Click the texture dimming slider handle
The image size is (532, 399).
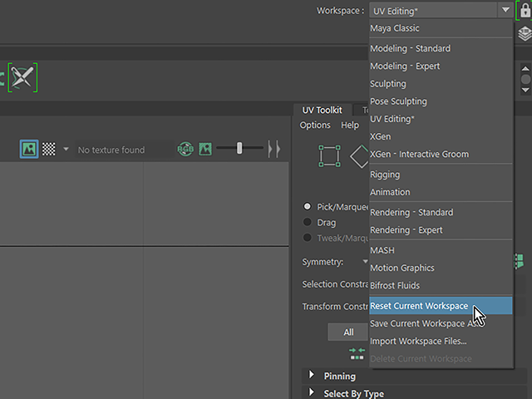point(239,148)
